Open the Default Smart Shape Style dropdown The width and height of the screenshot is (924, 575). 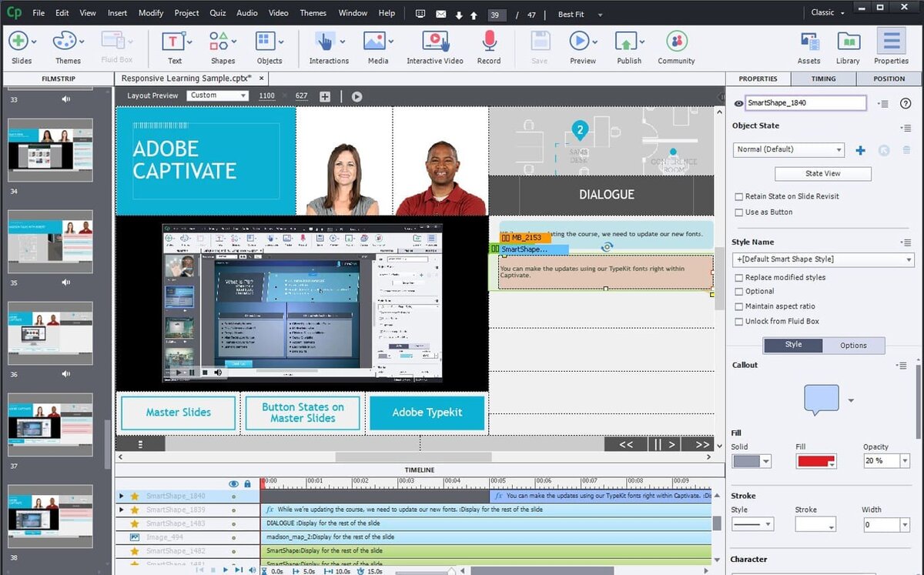pyautogui.click(x=822, y=259)
